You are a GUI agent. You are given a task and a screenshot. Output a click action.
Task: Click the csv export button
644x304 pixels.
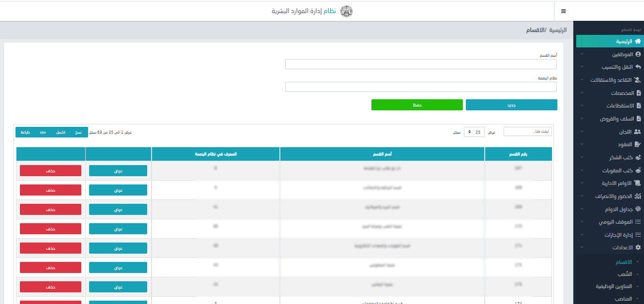(43, 132)
